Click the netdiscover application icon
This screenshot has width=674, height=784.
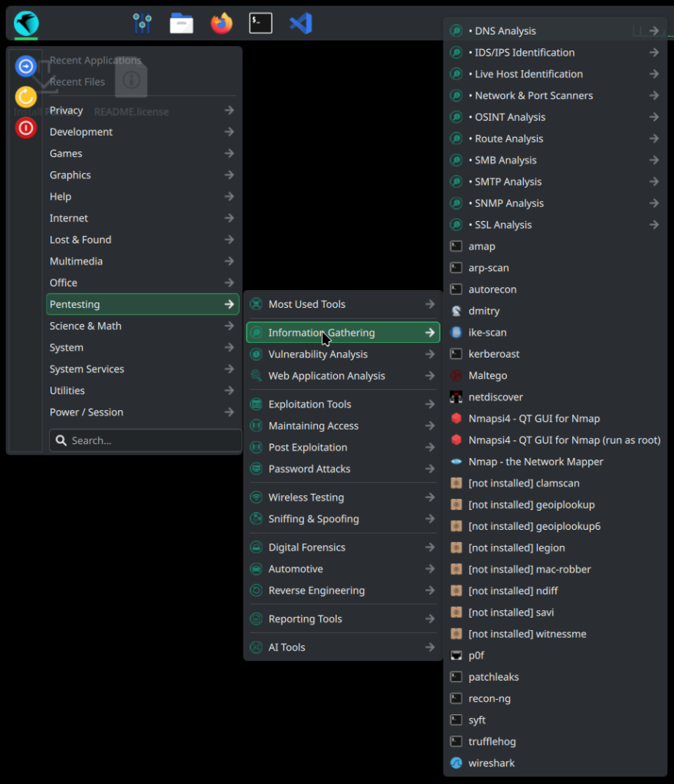click(x=456, y=397)
